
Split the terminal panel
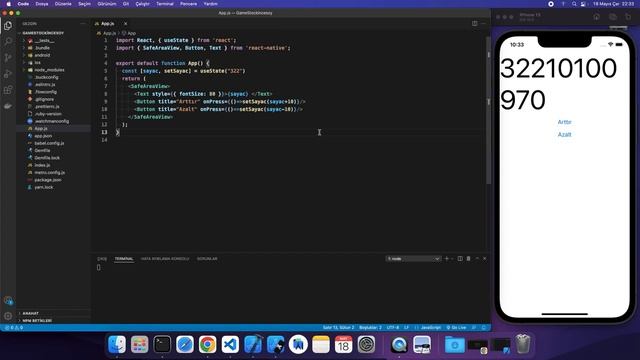coord(460,258)
